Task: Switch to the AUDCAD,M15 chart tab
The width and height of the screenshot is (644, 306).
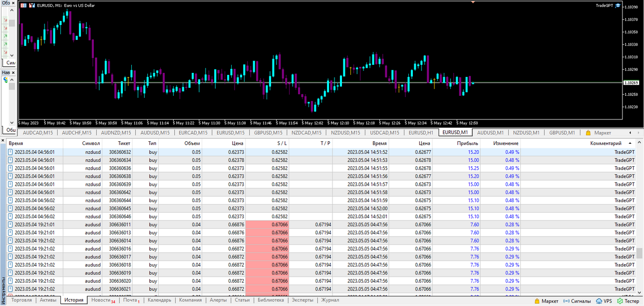Action: tap(38, 133)
